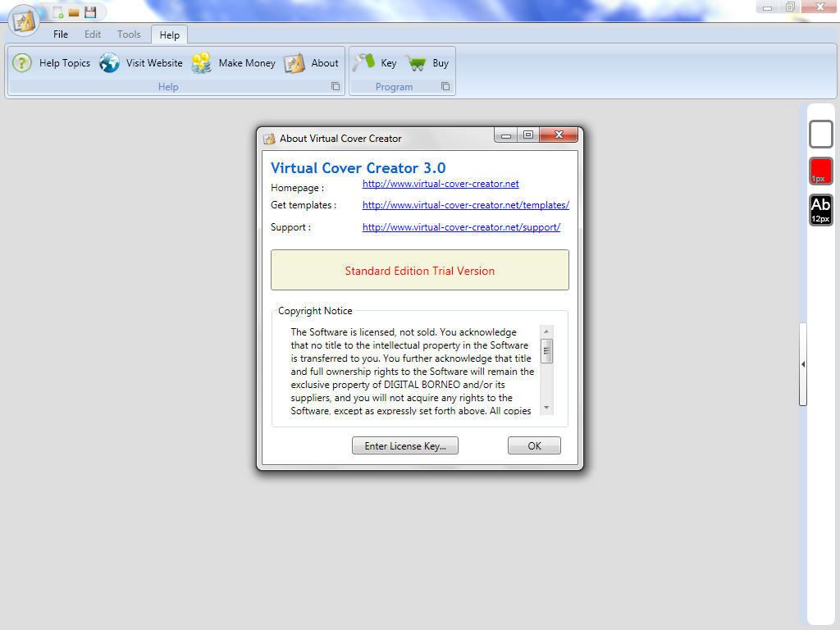Screen dimensions: 840x630
Task: Click the Make Money label
Action: (x=247, y=63)
